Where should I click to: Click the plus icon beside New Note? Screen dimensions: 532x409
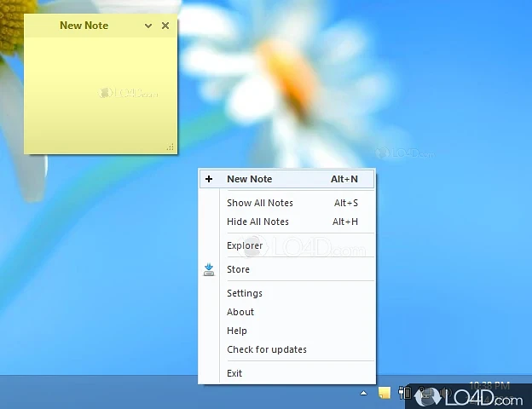tap(209, 179)
